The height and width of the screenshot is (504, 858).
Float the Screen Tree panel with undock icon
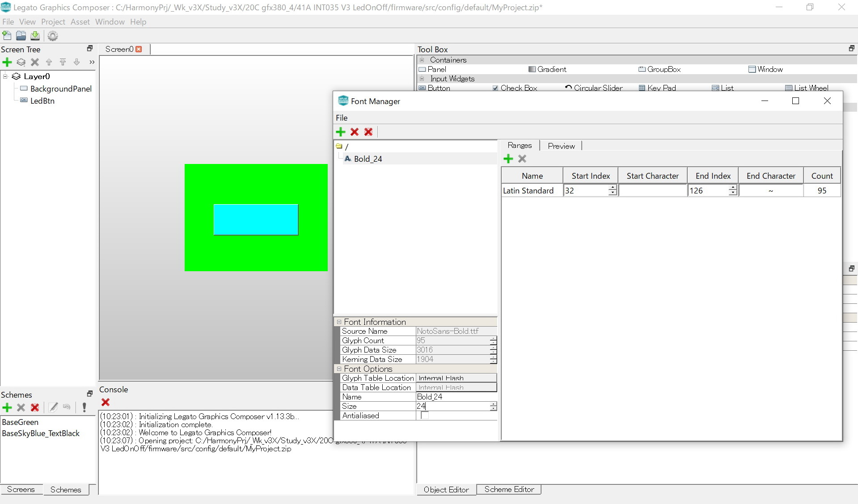tap(89, 49)
